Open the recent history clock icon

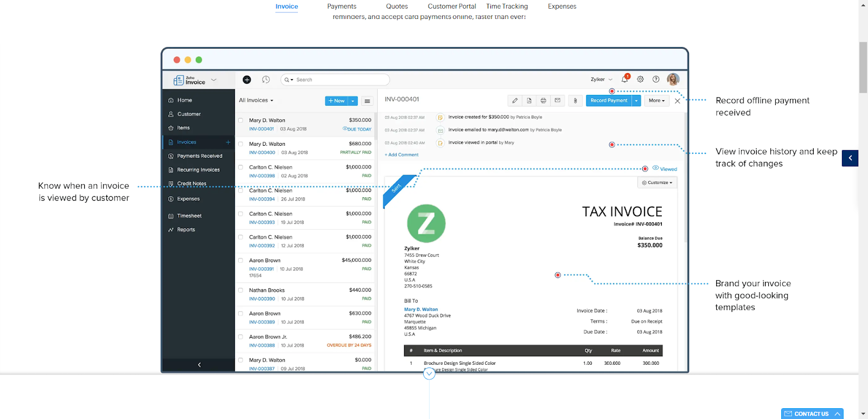tap(266, 80)
